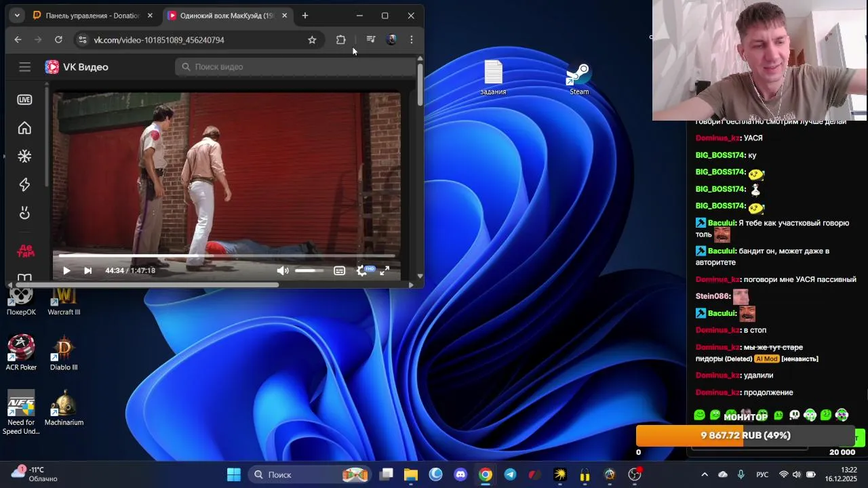Close the 'Одинокий волк МакКуэйд' tab
The height and width of the screenshot is (488, 868).
(284, 16)
